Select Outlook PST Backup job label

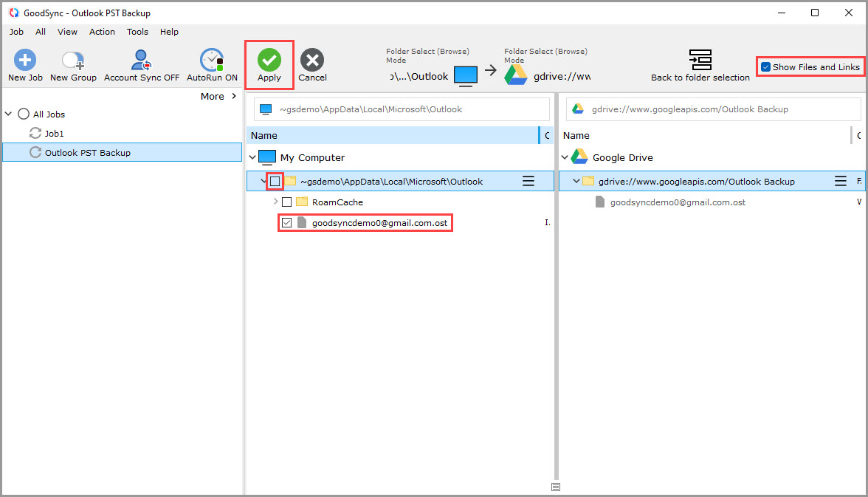click(x=87, y=152)
